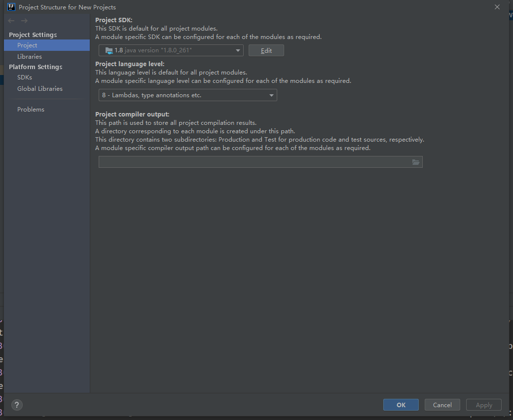Go forward using the right arrow
This screenshot has height=420, width=513.
pyautogui.click(x=24, y=21)
